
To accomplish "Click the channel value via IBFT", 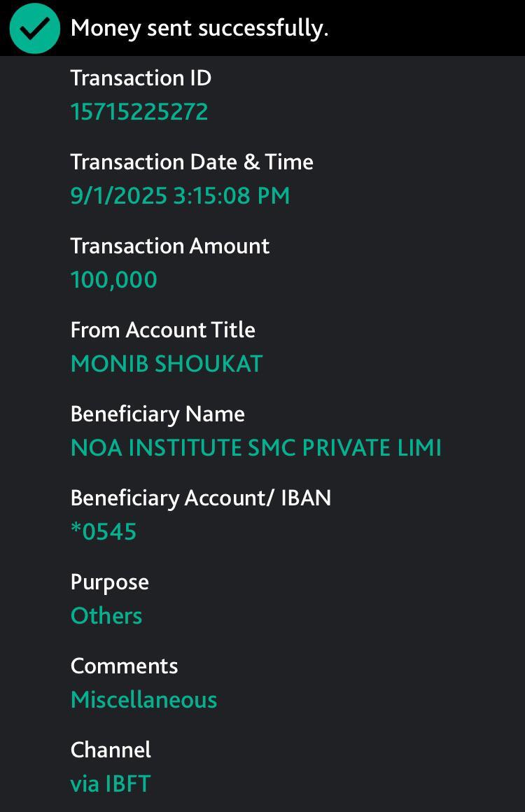I will (x=111, y=784).
